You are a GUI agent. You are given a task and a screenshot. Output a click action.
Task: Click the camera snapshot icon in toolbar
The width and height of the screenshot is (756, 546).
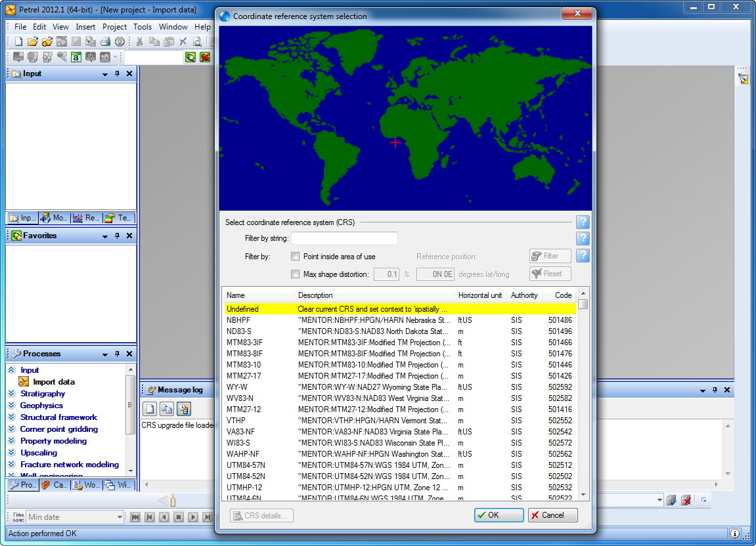[x=105, y=57]
